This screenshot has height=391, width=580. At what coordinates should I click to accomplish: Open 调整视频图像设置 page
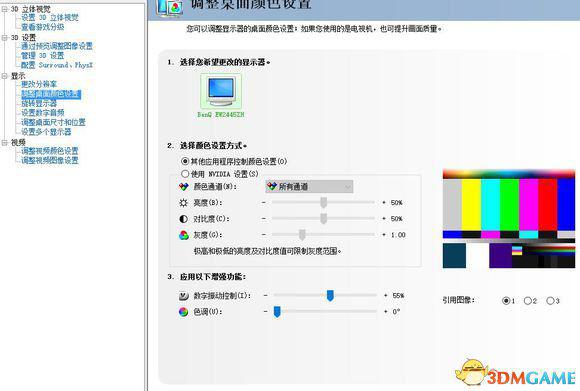click(x=50, y=160)
